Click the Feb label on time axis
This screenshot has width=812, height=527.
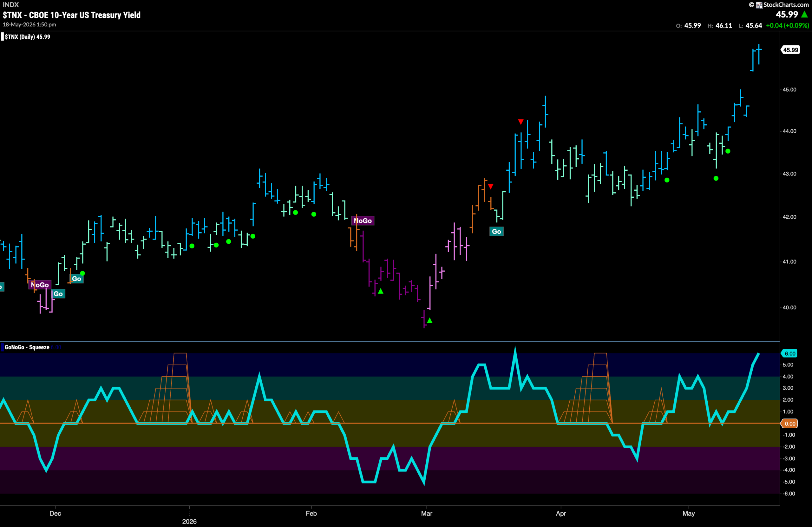coord(311,513)
